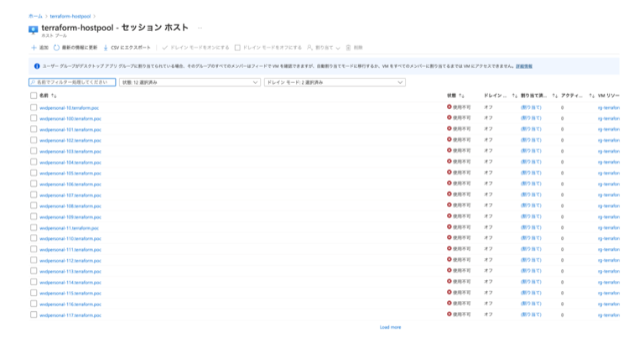The width and height of the screenshot is (644, 343).
Task: Open host wvdpersonal-109.terraform.poc
Action: coord(70,217)
